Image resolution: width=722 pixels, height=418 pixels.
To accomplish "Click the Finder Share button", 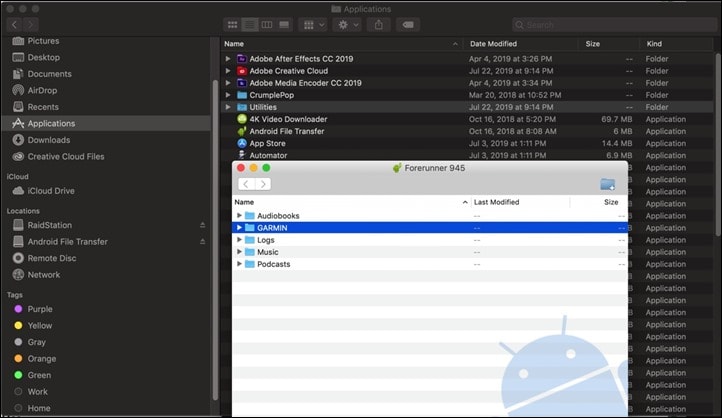I will coord(378,24).
